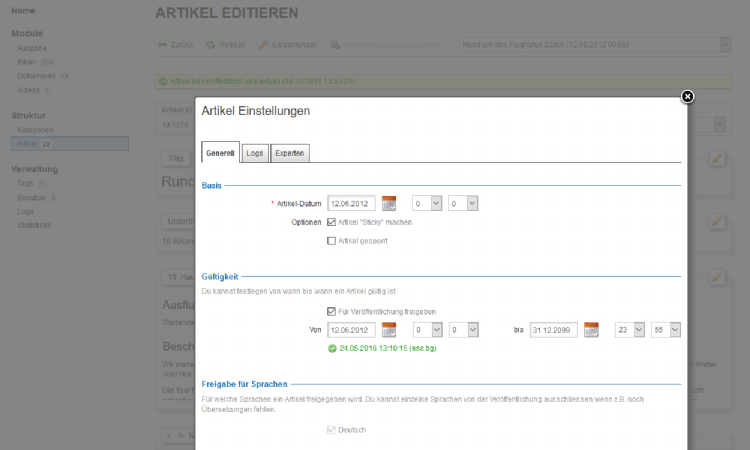This screenshot has width=750, height=450.
Task: Open calendar picker for Artikel-Datum
Action: [389, 203]
